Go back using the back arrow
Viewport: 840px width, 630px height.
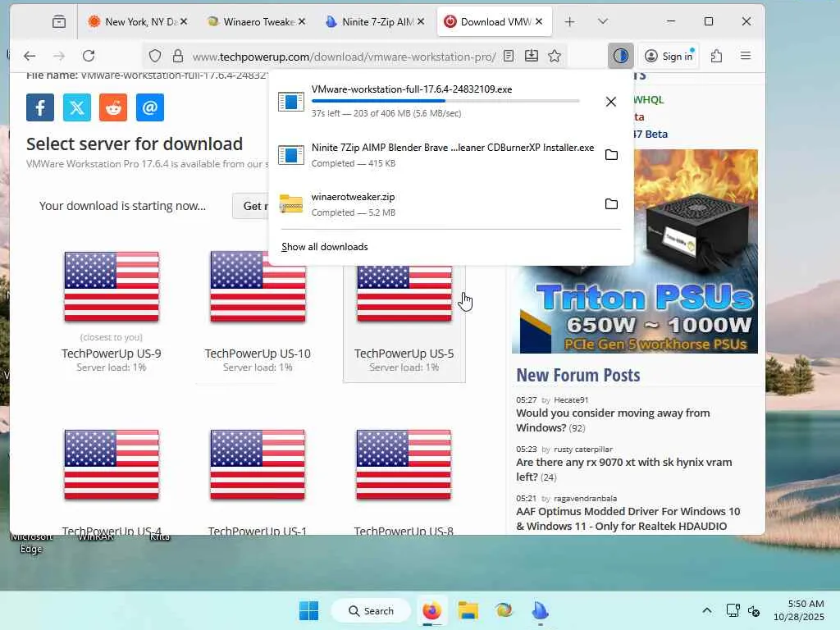point(30,56)
